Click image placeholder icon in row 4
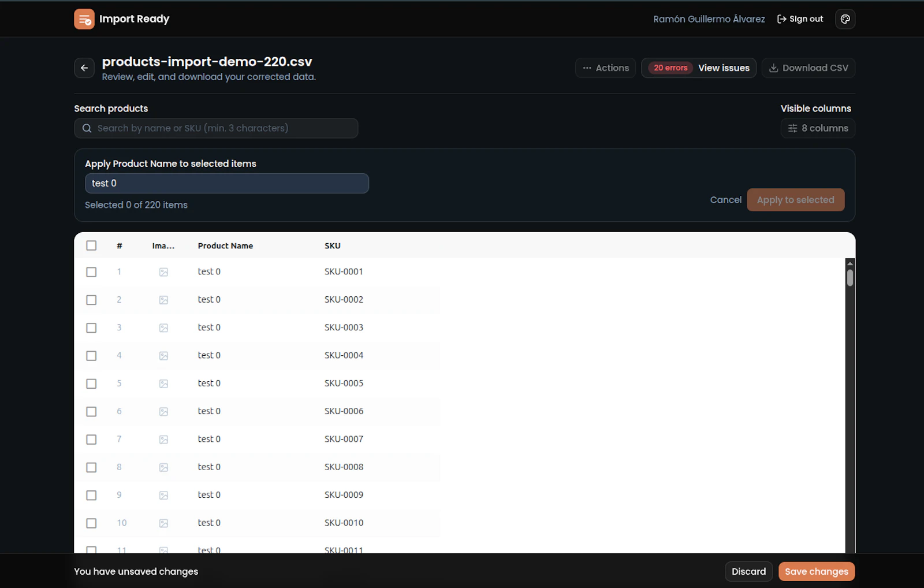This screenshot has height=588, width=924. click(x=163, y=356)
